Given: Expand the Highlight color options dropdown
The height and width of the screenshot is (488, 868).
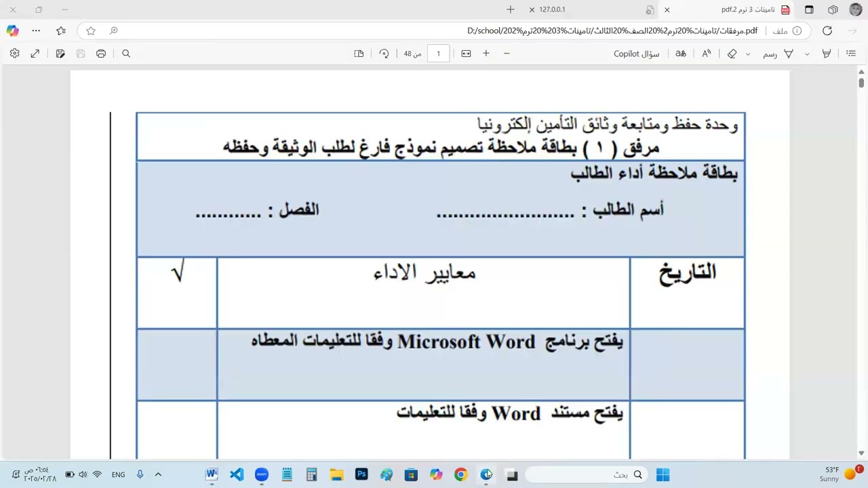Looking at the screenshot, I should click(807, 54).
